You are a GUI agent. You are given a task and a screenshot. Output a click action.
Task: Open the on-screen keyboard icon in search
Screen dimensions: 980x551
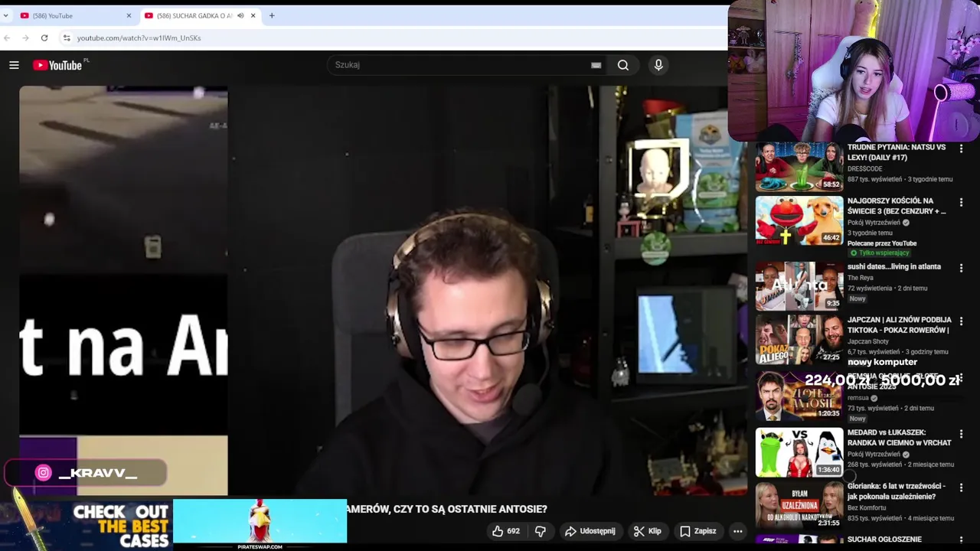click(596, 65)
